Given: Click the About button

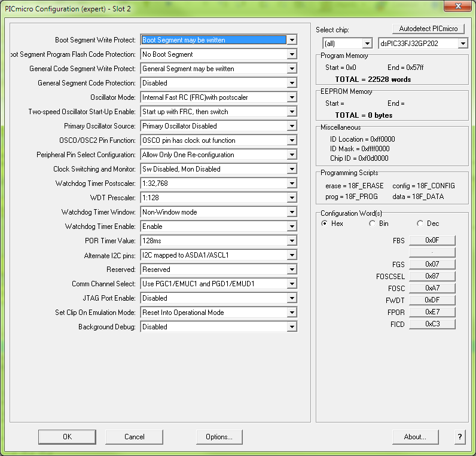Looking at the screenshot, I should (x=414, y=437).
